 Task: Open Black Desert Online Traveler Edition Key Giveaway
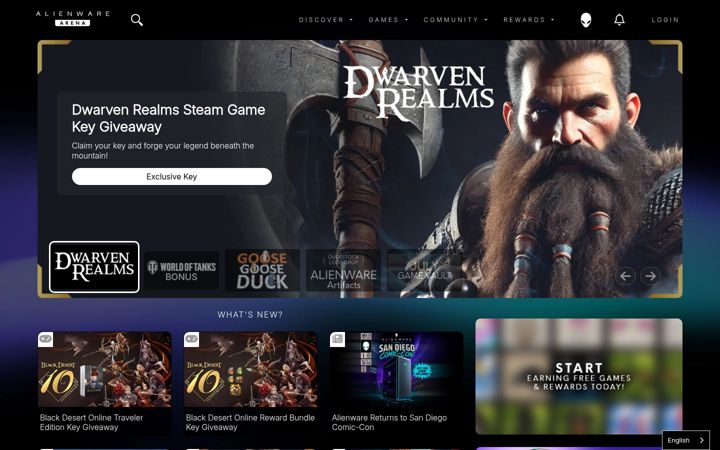pyautogui.click(x=91, y=422)
